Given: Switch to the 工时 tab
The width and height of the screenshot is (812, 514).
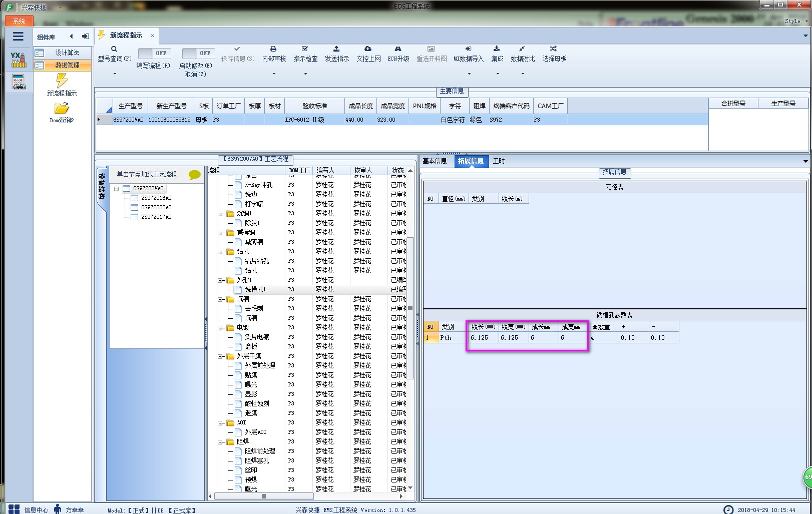Looking at the screenshot, I should pyautogui.click(x=499, y=161).
